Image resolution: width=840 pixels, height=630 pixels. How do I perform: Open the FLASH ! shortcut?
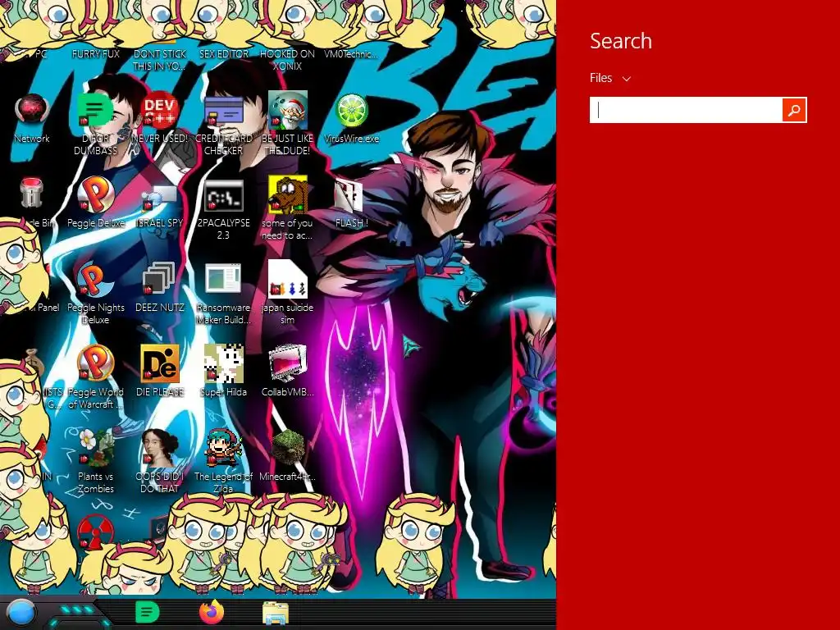click(349, 196)
